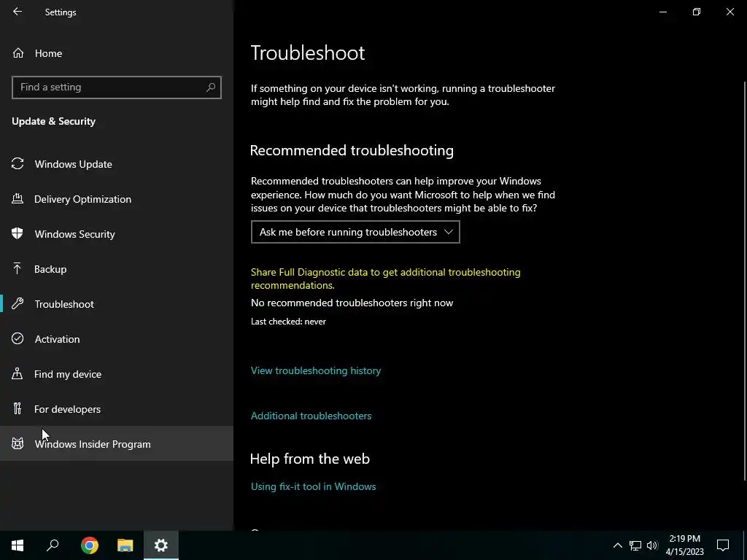Screen dimensions: 747x560
Task: Click the Troubleshoot wrench icon
Action: point(18,303)
